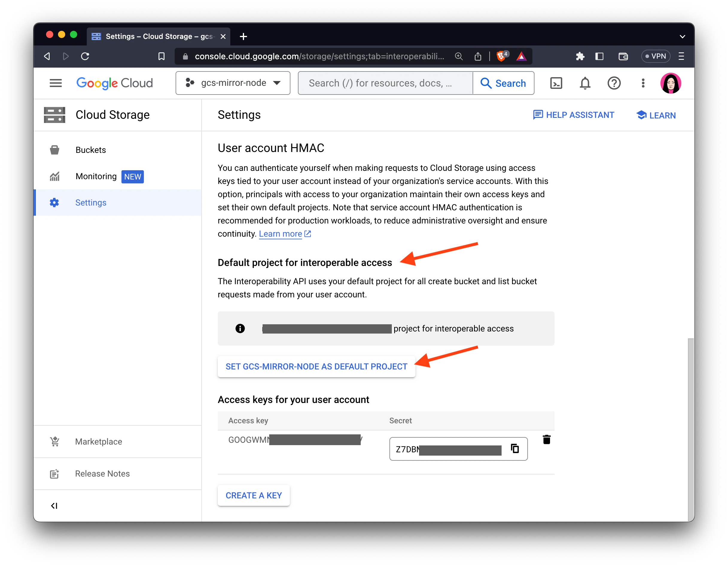Open notifications bell

585,83
